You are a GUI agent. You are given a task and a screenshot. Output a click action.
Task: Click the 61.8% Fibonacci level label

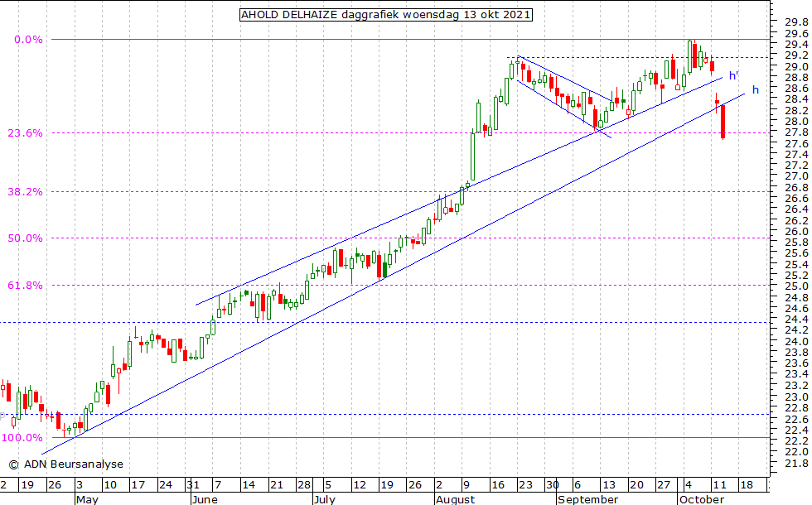coord(25,286)
